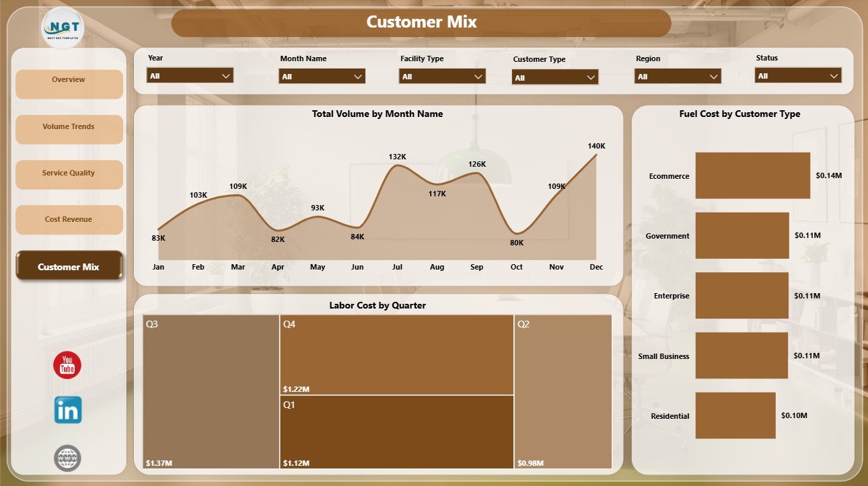Select the Q1 treemap tile
This screenshot has height=486, width=868.
coord(397,432)
